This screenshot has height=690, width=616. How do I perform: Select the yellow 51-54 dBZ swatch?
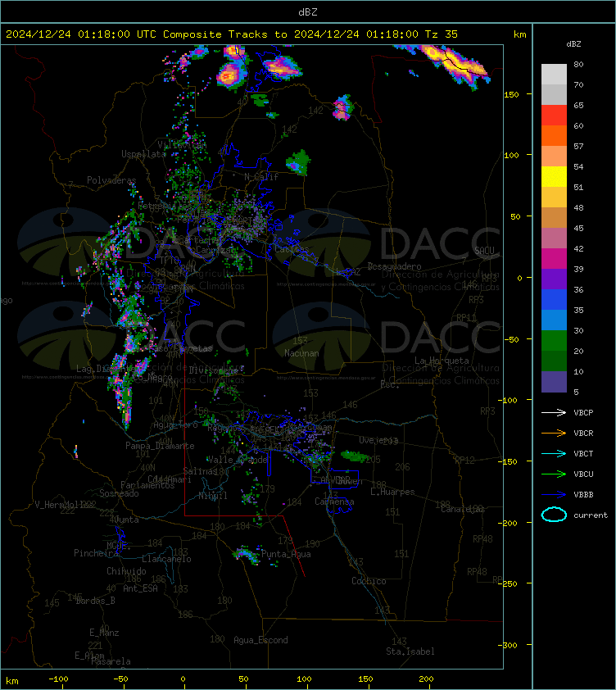coord(554,177)
